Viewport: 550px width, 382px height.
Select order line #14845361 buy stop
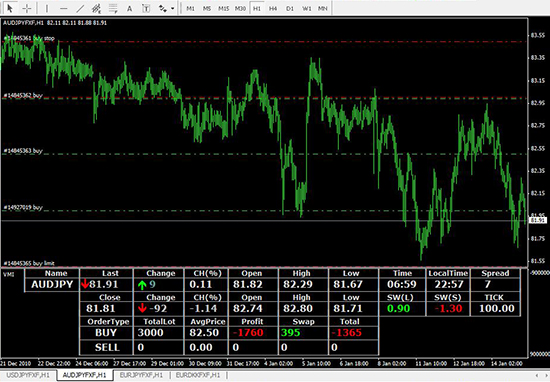(x=29, y=38)
